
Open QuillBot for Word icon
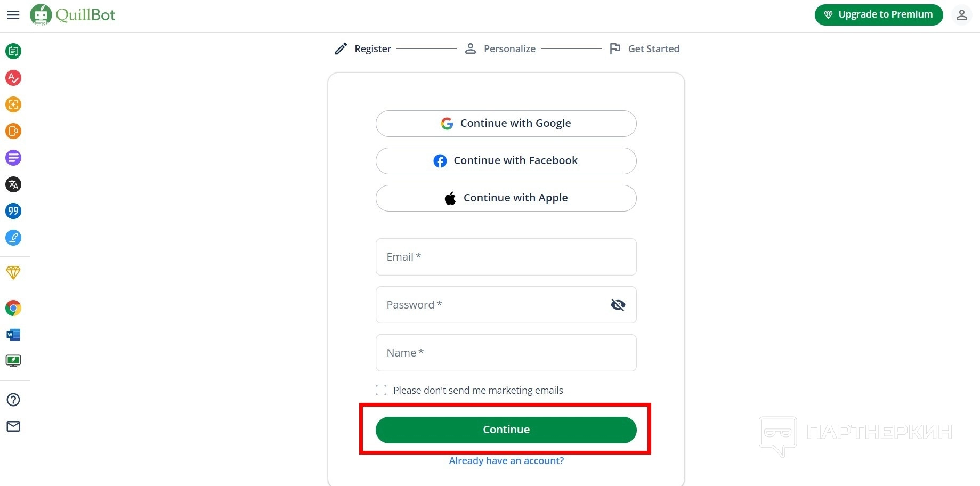13,335
